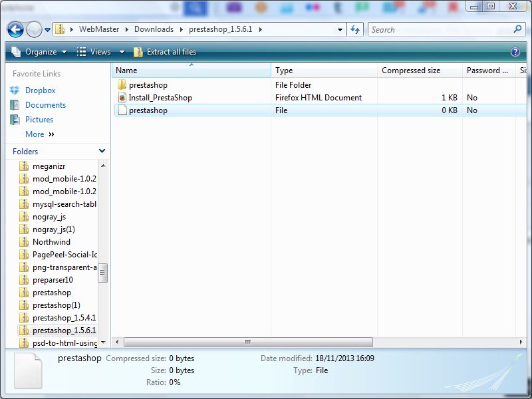This screenshot has height=399, width=532.
Task: Go back with the Back arrow button
Action: (x=15, y=29)
